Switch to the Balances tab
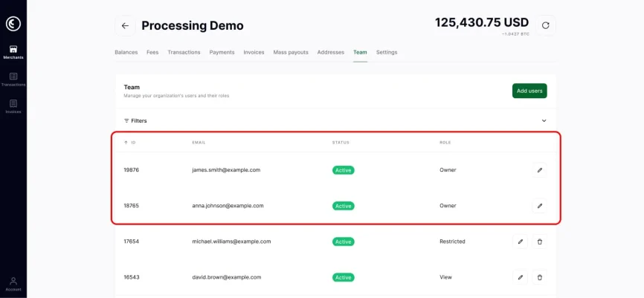 point(126,53)
